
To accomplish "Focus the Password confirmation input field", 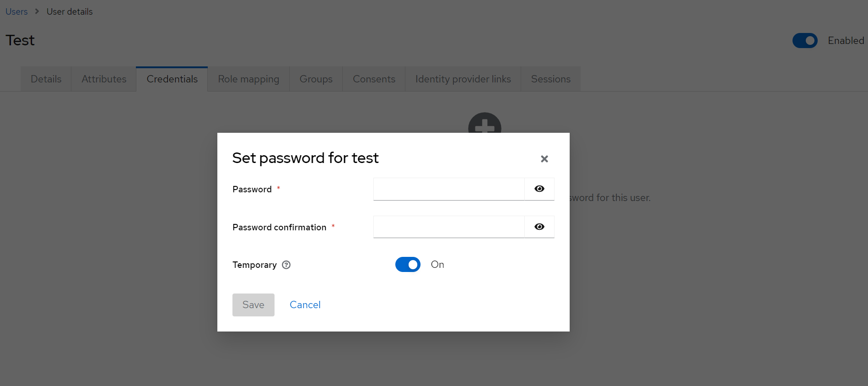I will point(449,227).
